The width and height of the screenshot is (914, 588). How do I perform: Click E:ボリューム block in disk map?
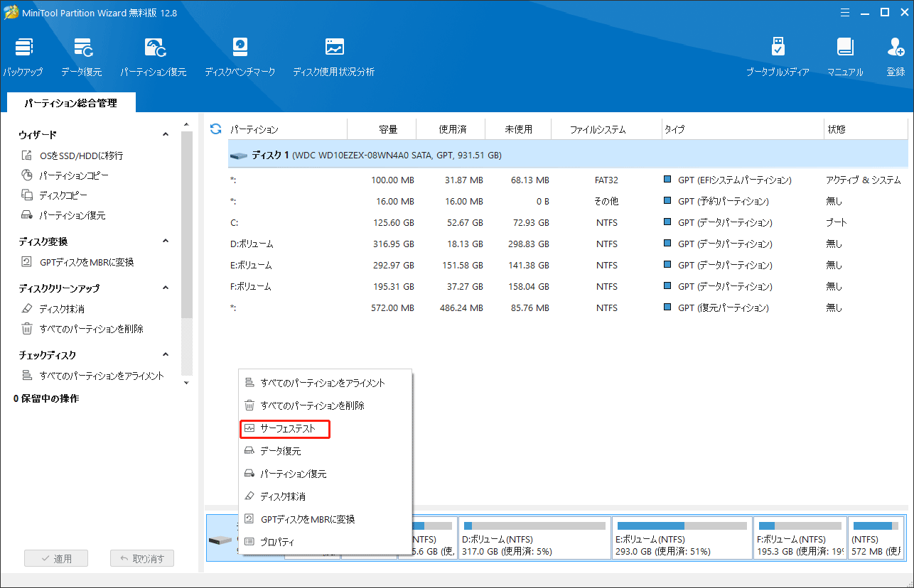coord(681,539)
